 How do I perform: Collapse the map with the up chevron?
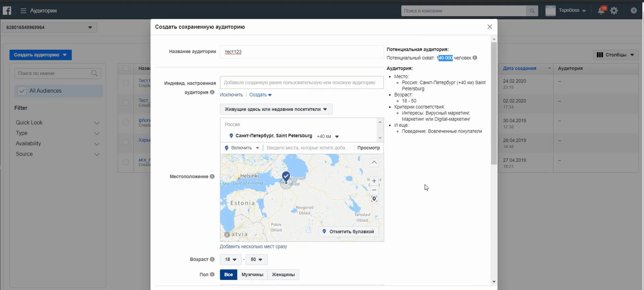coord(374,163)
